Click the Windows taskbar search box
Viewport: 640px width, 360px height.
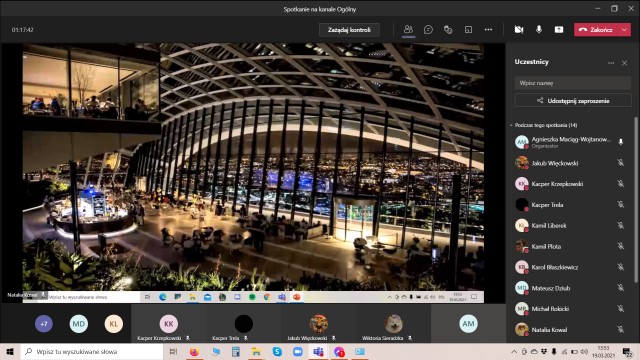[92, 351]
